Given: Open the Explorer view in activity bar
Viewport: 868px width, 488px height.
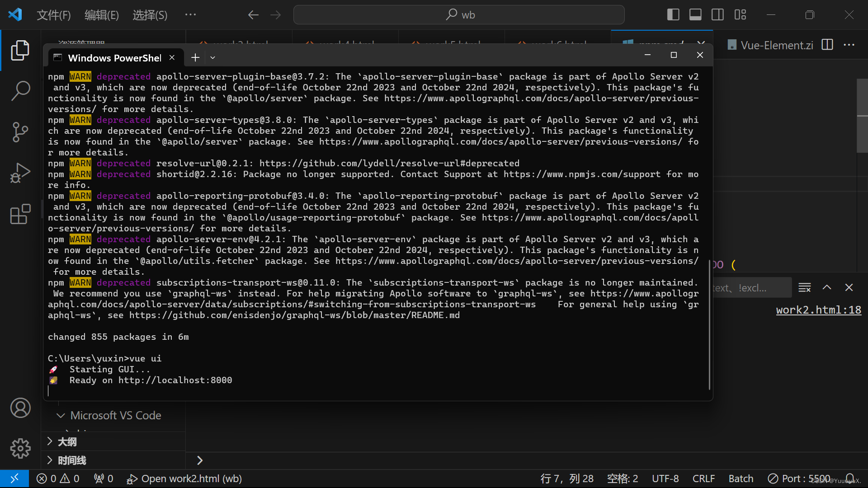Looking at the screenshot, I should tap(20, 50).
